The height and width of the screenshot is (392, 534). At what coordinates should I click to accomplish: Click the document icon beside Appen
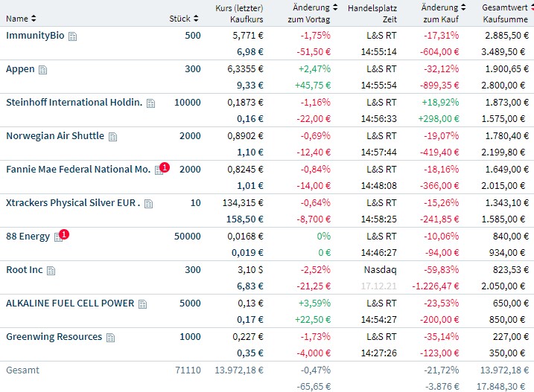pos(43,70)
